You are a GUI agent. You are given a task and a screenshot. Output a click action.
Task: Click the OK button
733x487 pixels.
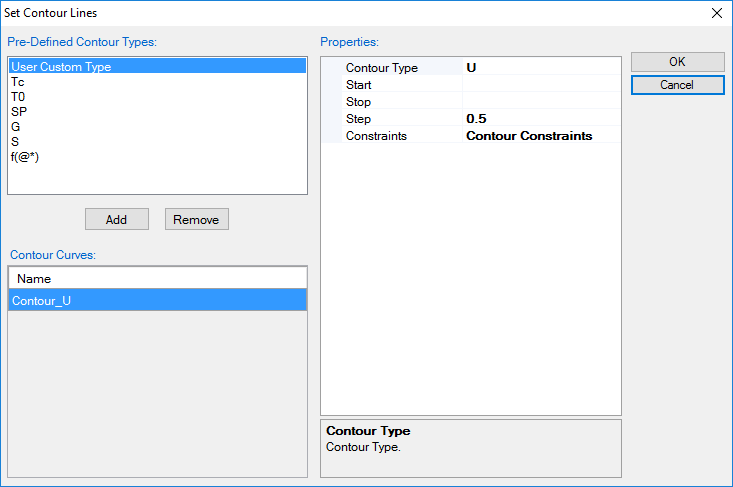coord(677,62)
